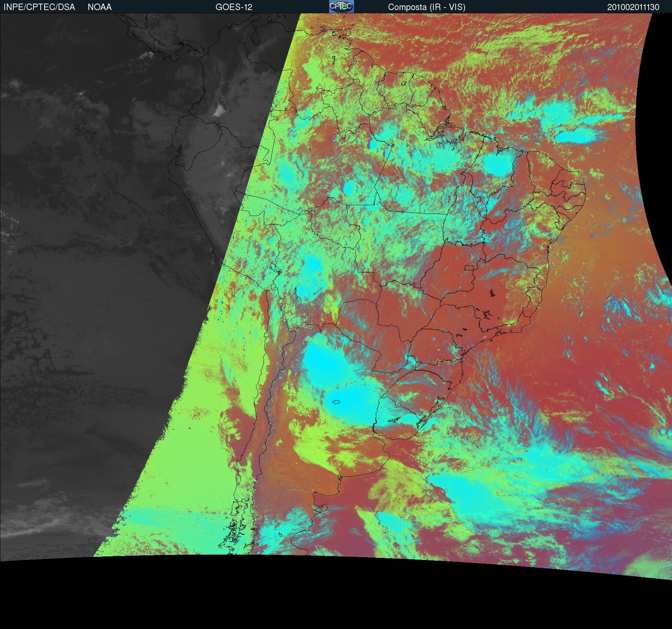Click the 201002011130 timestamp

point(633,7)
